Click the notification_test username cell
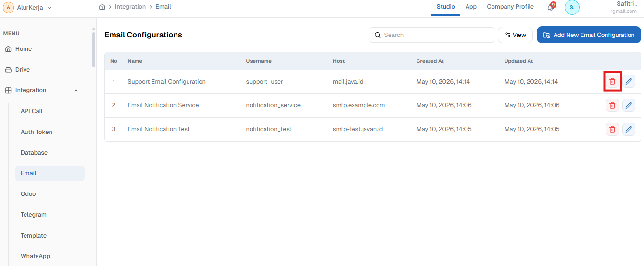This screenshot has height=266, width=644. 269,129
